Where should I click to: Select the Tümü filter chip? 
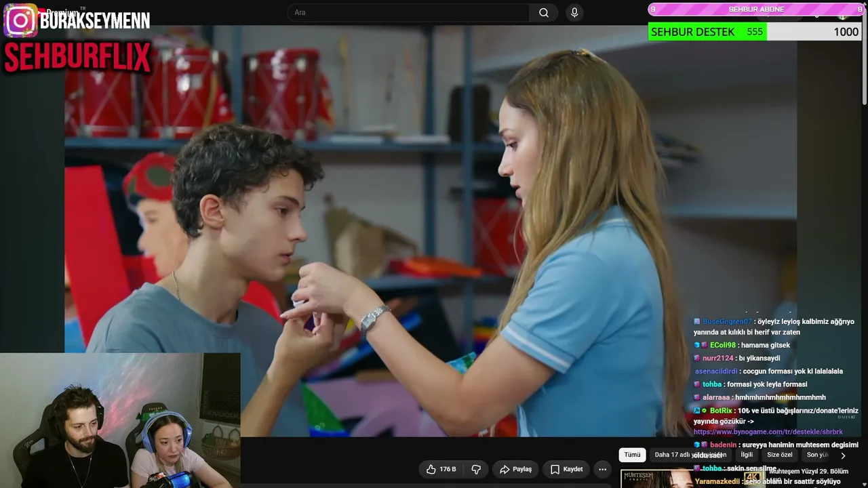tap(632, 455)
